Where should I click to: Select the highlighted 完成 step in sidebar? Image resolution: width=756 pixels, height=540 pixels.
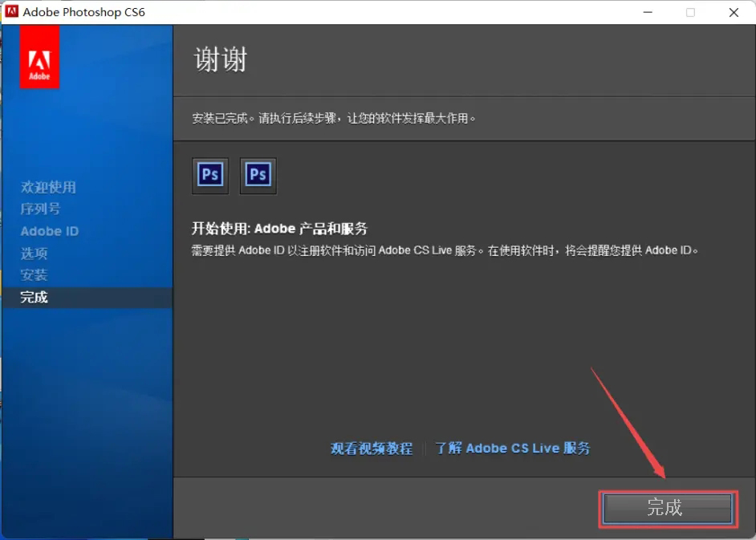tap(35, 297)
